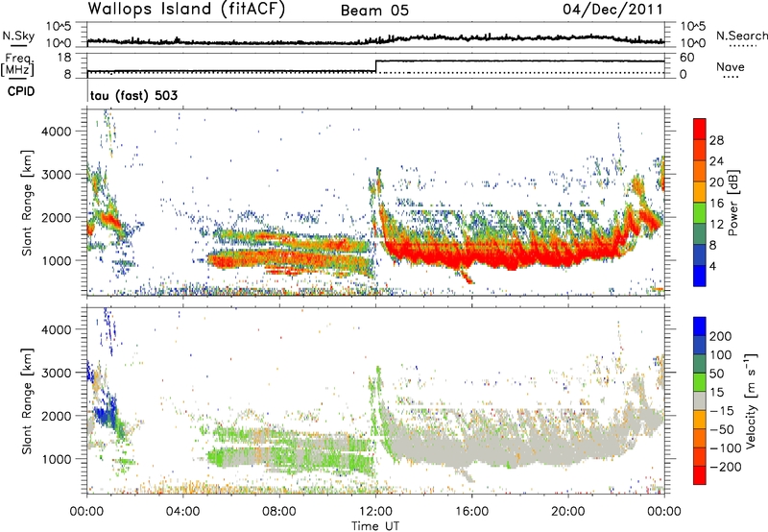768x532 pixels.
Task: Click the power panel 'Slant Range [km]' label
Action: (x=27, y=203)
